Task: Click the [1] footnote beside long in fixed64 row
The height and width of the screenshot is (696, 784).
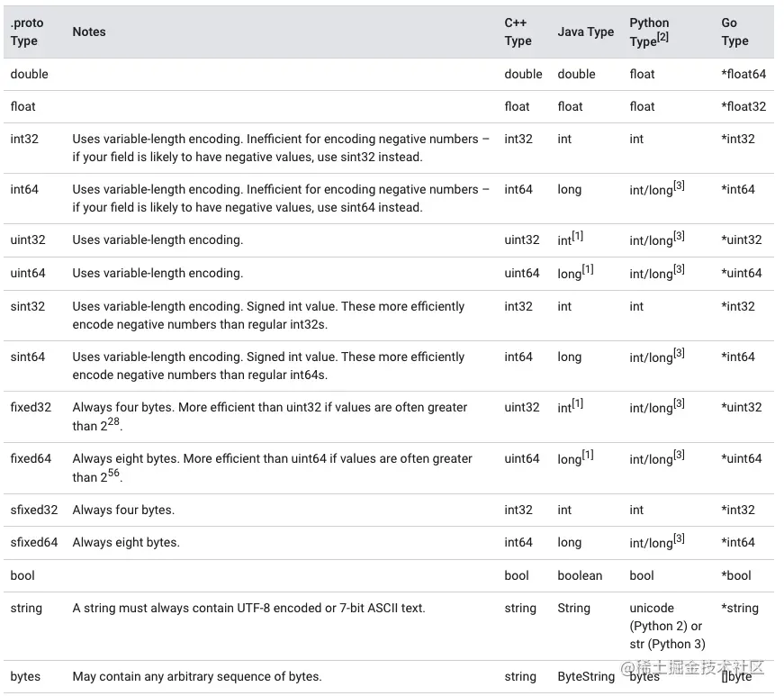Action: (588, 455)
